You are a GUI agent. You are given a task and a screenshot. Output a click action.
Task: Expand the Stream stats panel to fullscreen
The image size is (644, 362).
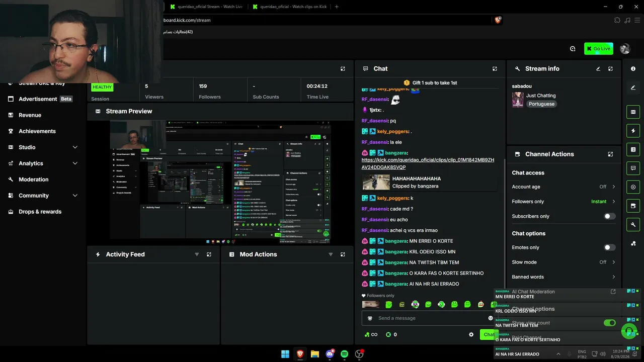(343, 69)
